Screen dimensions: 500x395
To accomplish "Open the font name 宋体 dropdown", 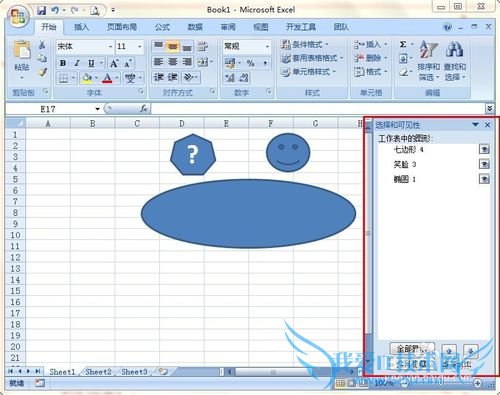I will pos(110,46).
